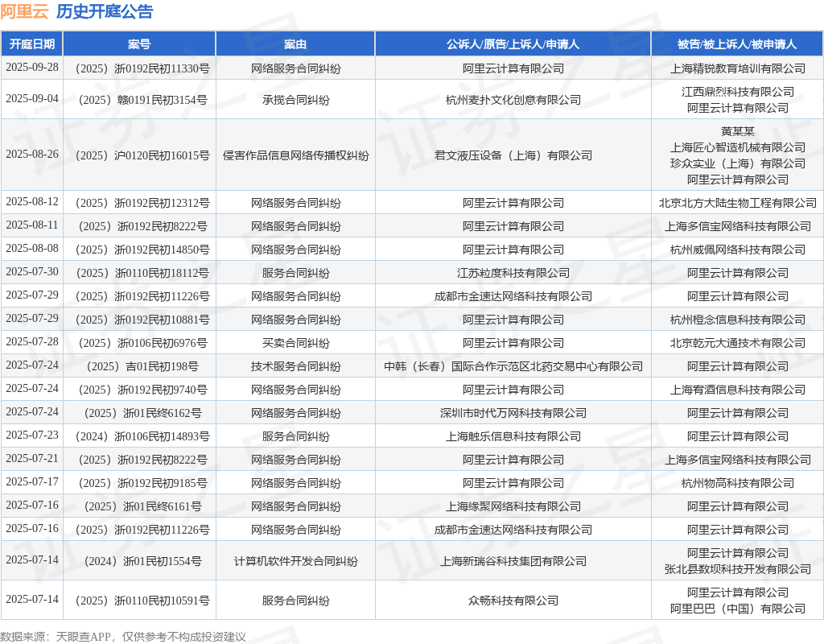
Task: Click case number (2025)浙0192民初9185号
Action: point(139,483)
